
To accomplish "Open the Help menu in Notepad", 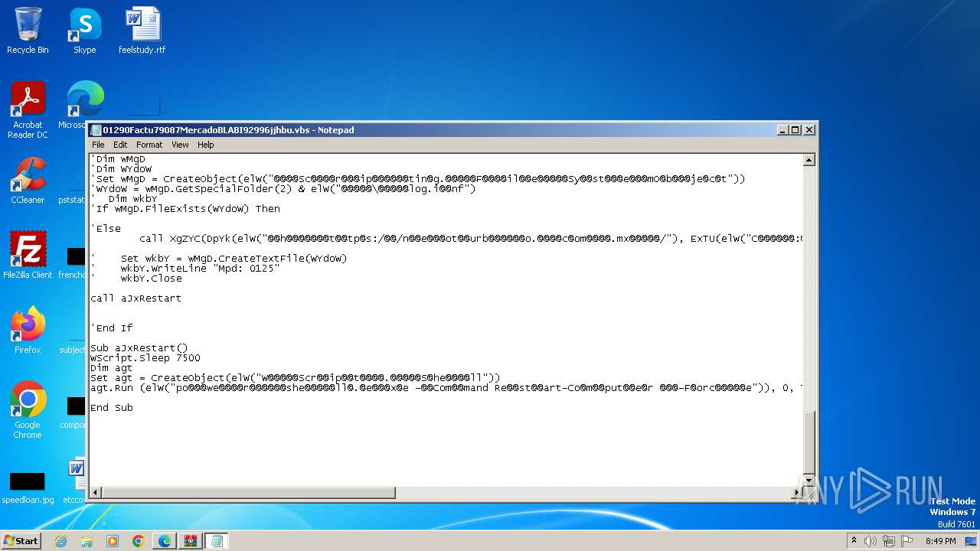I will pyautogui.click(x=206, y=145).
